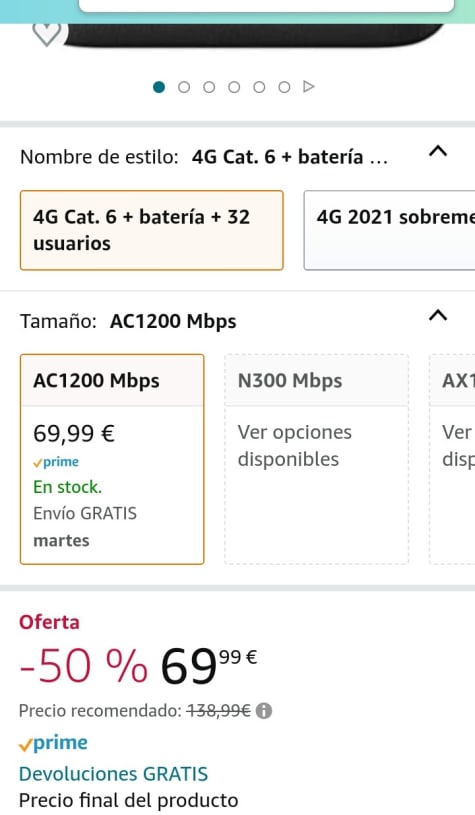This screenshot has width=475, height=815.
Task: Go to the sixth image dot
Action: tap(284, 87)
